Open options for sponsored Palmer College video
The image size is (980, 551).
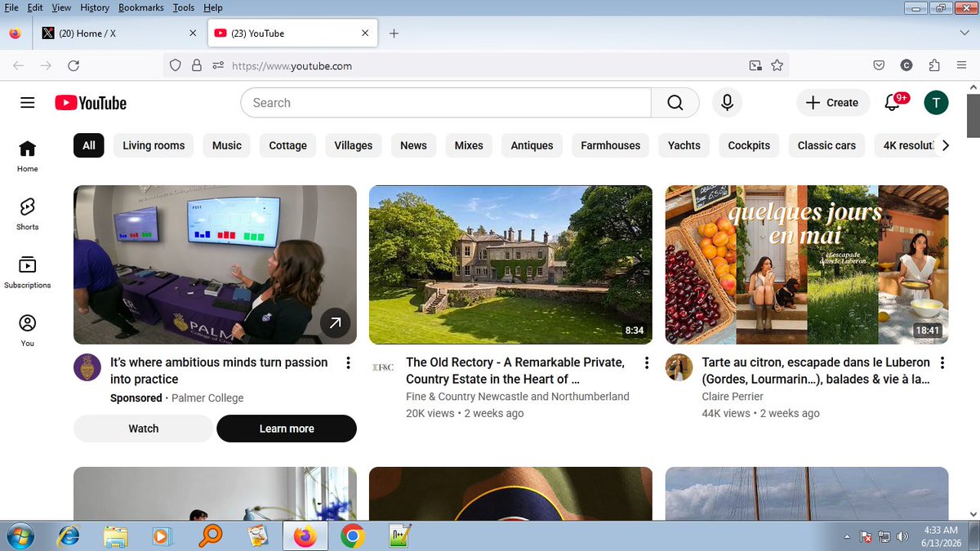coord(349,363)
